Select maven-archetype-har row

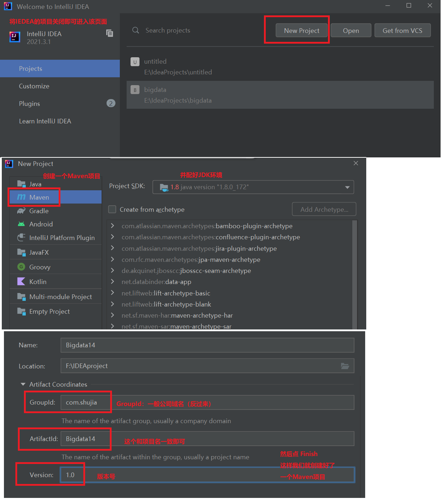pyautogui.click(x=230, y=315)
